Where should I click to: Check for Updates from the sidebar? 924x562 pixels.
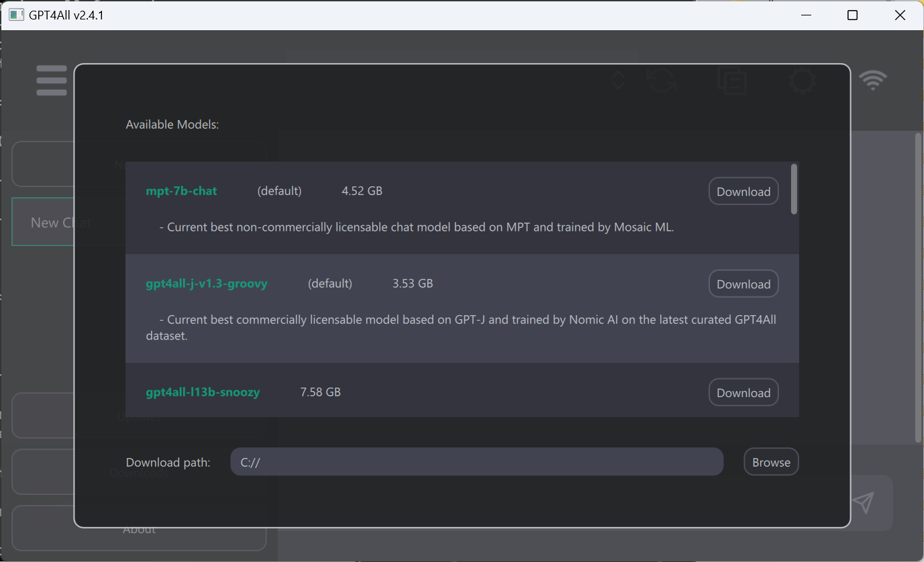tap(139, 416)
